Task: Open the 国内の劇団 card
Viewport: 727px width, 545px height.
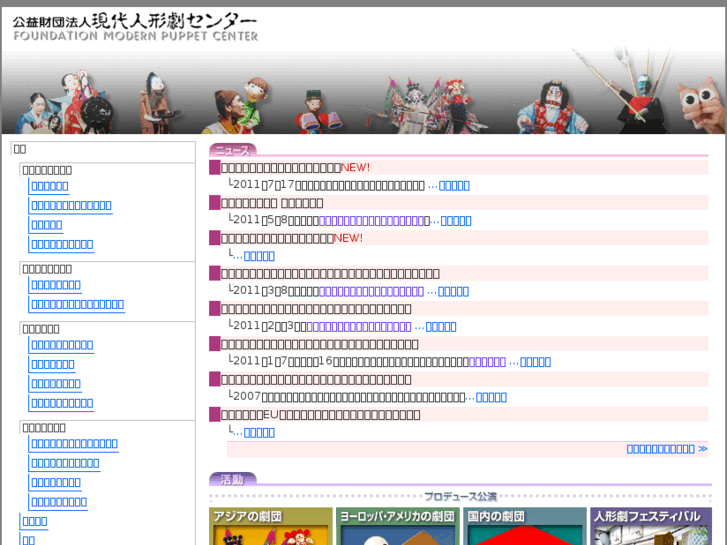Action: [525, 526]
